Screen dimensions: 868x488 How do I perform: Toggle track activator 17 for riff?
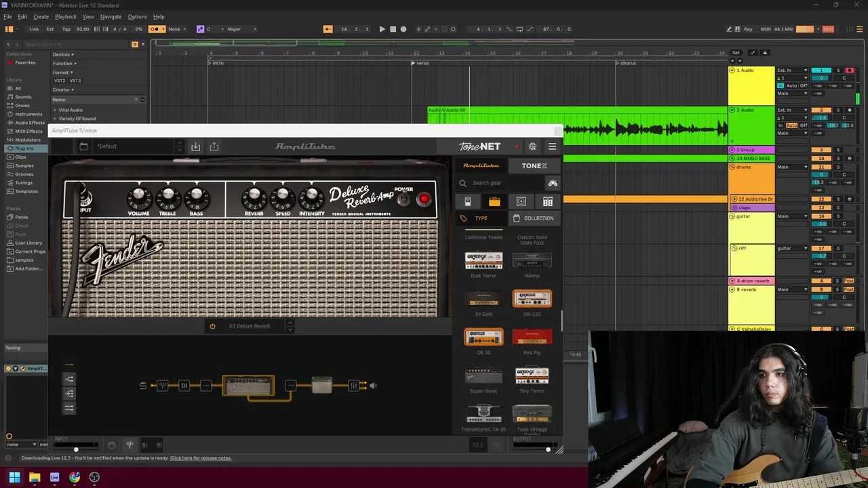click(x=822, y=249)
